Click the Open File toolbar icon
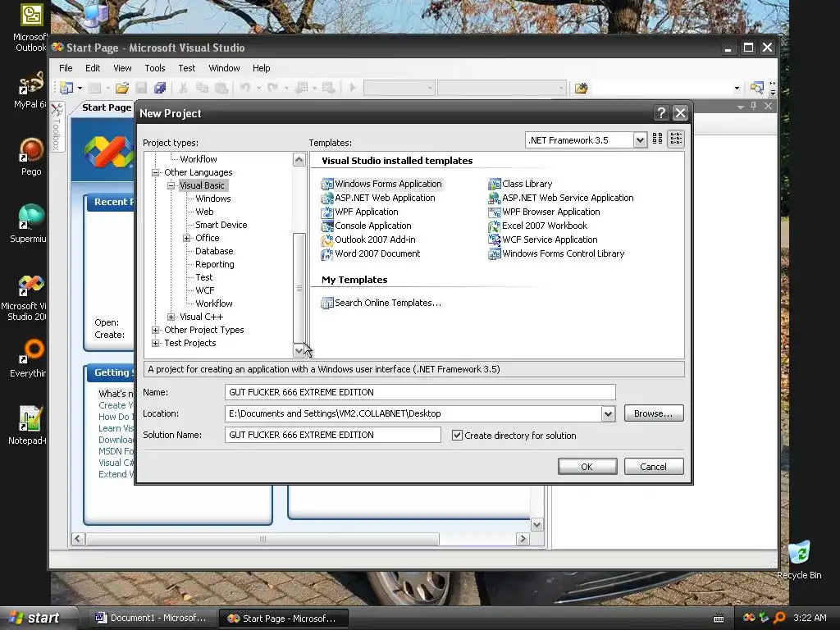The width and height of the screenshot is (840, 630). click(122, 88)
